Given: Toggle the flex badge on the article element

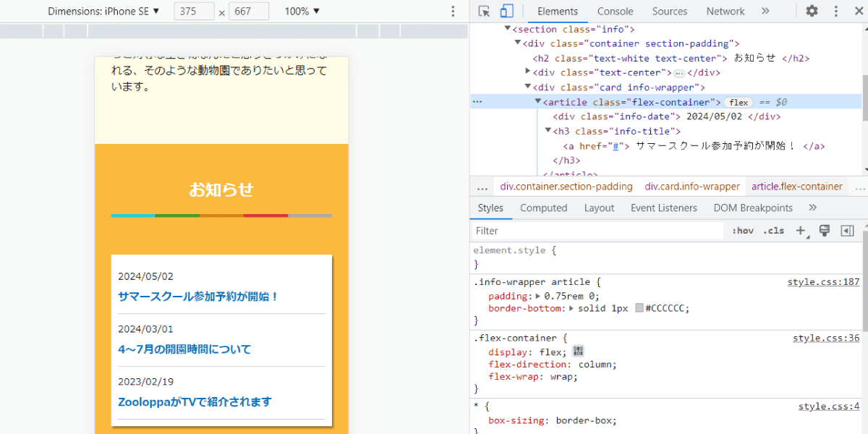Looking at the screenshot, I should tap(739, 103).
